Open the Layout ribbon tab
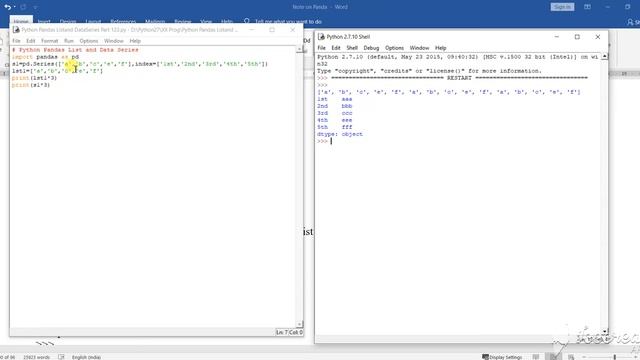 point(93,22)
